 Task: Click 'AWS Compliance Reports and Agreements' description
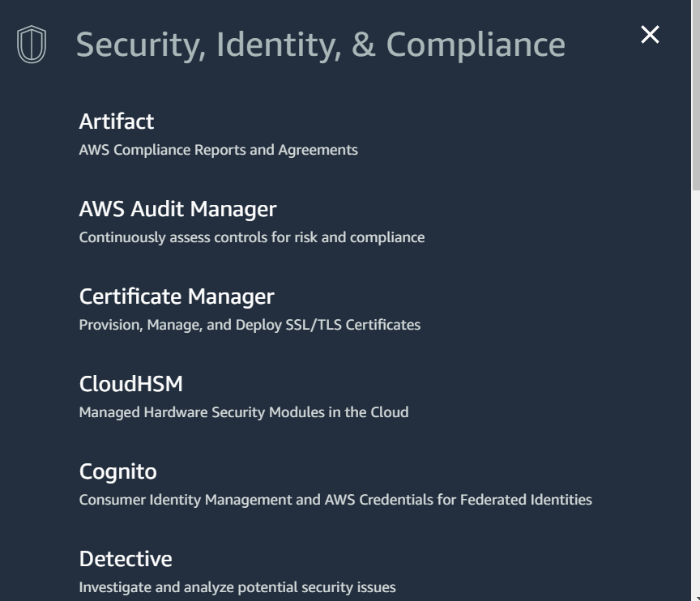(x=218, y=150)
